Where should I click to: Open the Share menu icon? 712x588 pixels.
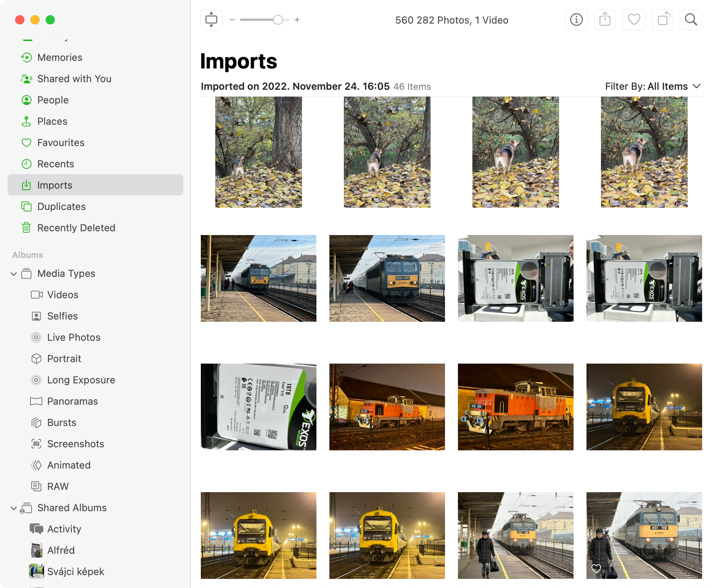[x=605, y=20]
